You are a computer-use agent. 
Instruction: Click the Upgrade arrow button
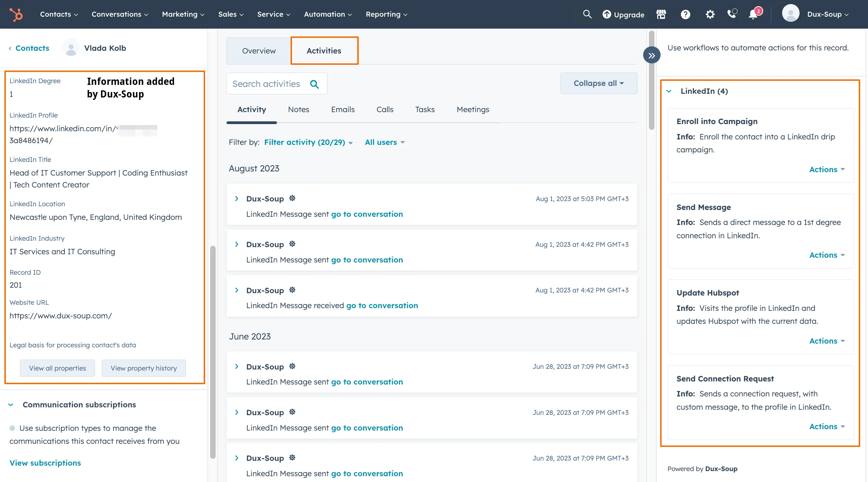click(x=623, y=14)
